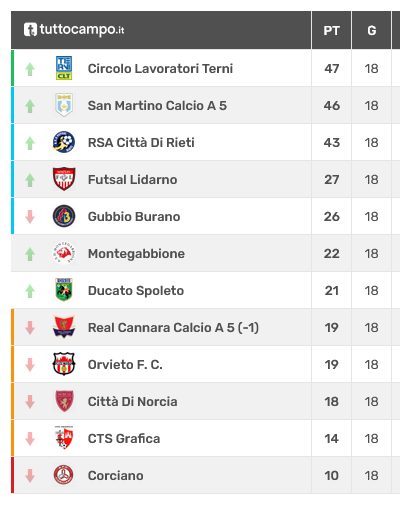Open the Gubbio Burano round crest
Viewport: 400px width, 508px height.
pos(64,216)
